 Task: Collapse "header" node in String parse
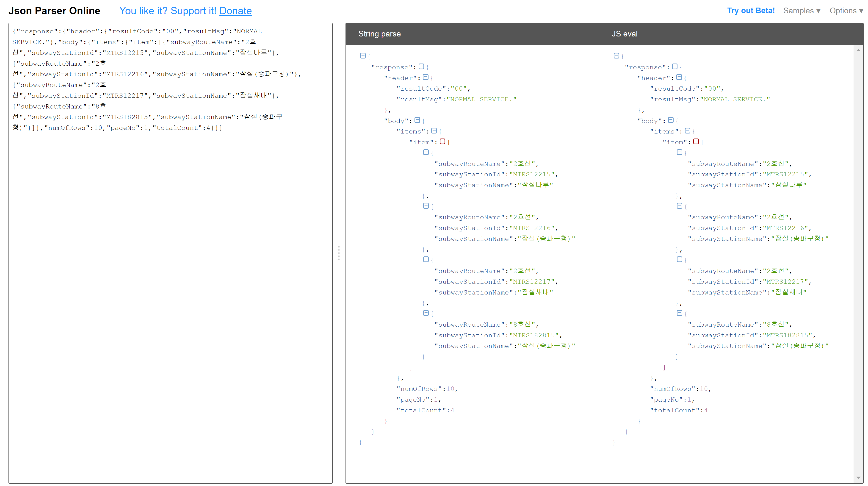pyautogui.click(x=426, y=77)
